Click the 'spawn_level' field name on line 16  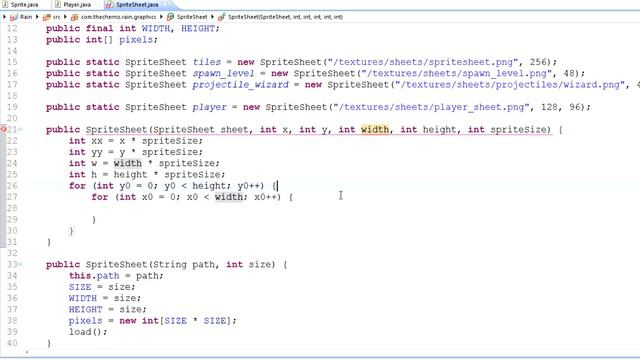pyautogui.click(x=223, y=73)
